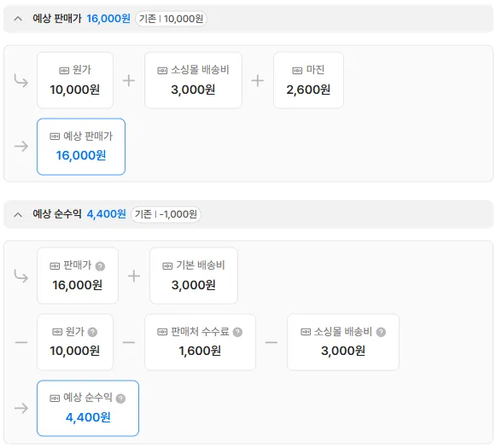The height and width of the screenshot is (448, 496).
Task: Click the 기존 -1,000원 badge
Action: [x=166, y=214]
